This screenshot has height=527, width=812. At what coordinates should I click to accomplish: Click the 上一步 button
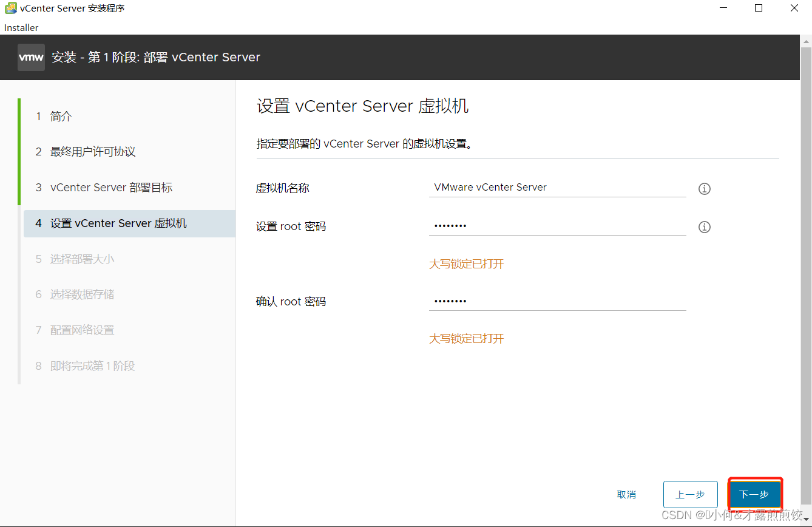point(691,495)
